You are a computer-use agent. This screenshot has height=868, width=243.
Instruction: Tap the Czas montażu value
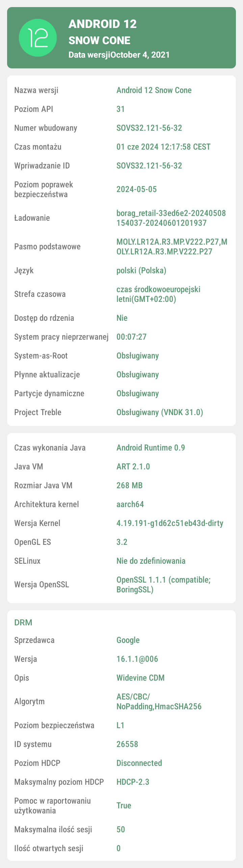[163, 147]
